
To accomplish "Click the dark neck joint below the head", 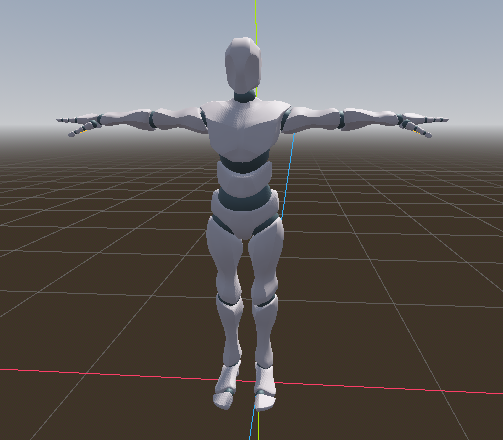I will coord(244,96).
